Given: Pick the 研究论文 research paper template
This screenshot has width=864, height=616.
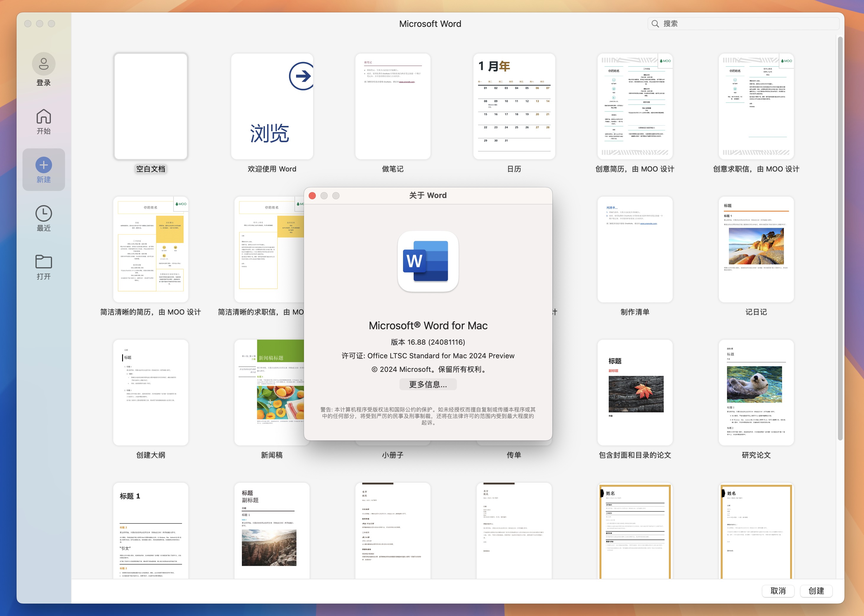Looking at the screenshot, I should [756, 392].
